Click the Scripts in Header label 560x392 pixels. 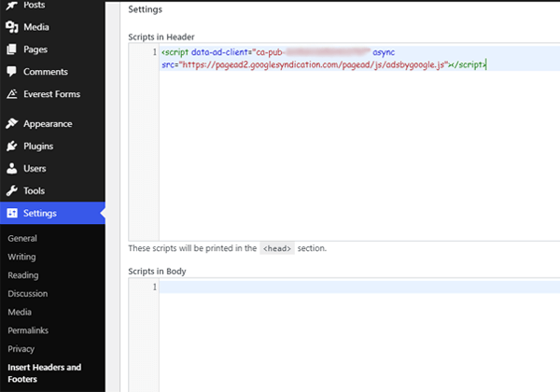coord(161,36)
